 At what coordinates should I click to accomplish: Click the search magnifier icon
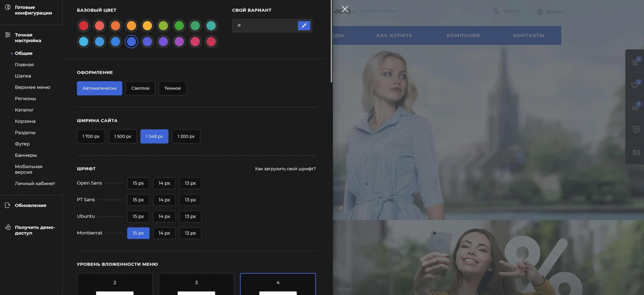tap(496, 11)
